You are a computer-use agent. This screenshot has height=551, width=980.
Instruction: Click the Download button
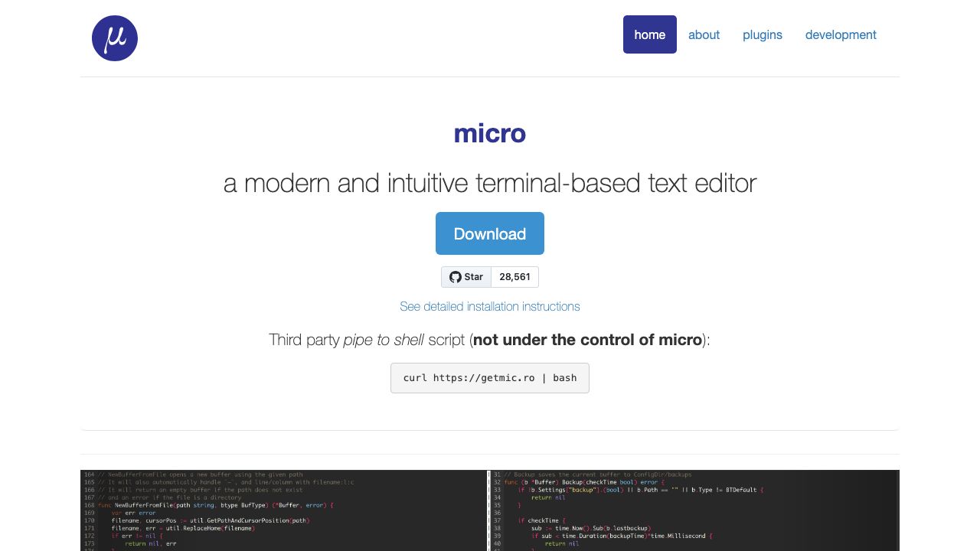[490, 233]
